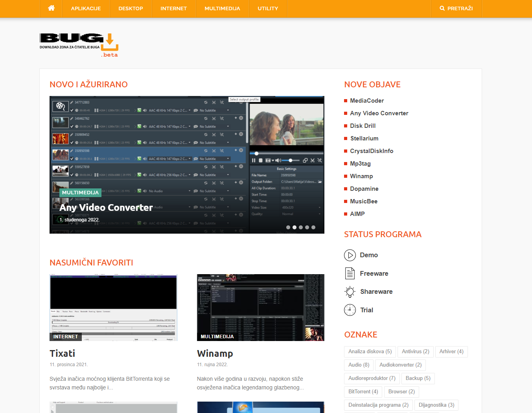532x413 pixels.
Task: Select the Audioreproduktor (7) tag
Action: 372,378
